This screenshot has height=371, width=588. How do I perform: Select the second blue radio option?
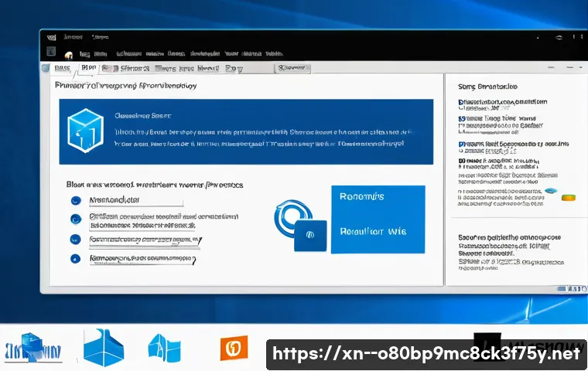coord(75,220)
